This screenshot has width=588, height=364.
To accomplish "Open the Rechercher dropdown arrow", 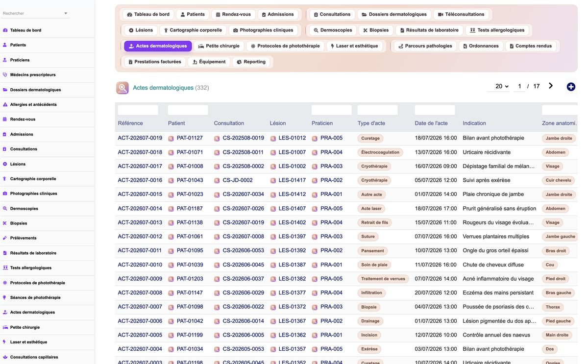I will 66,14.
